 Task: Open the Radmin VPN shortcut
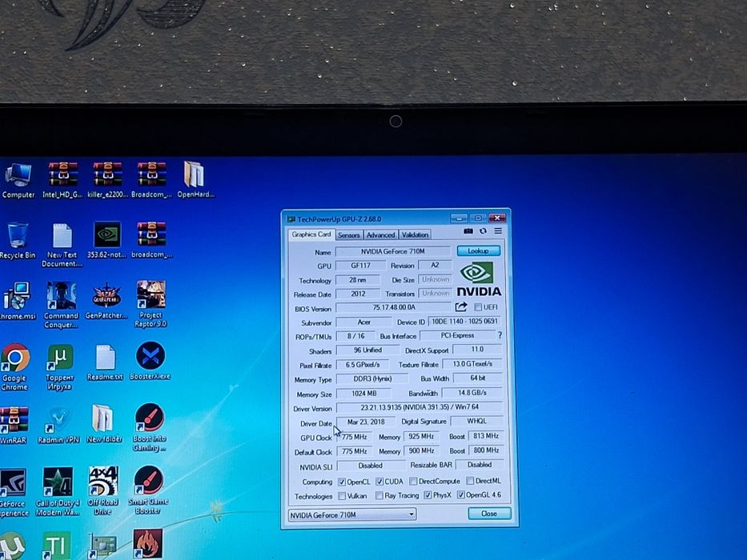(58, 426)
